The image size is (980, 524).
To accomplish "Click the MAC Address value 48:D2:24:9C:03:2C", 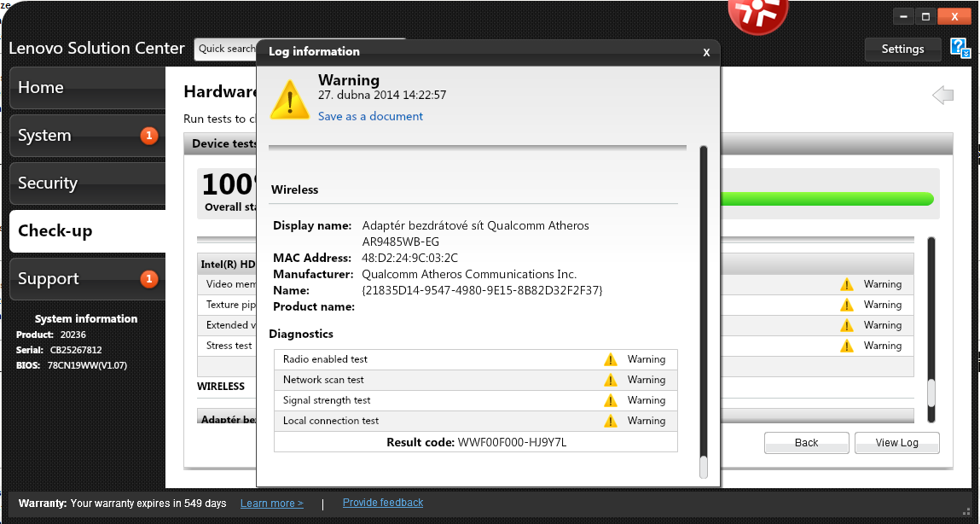I will (x=409, y=258).
